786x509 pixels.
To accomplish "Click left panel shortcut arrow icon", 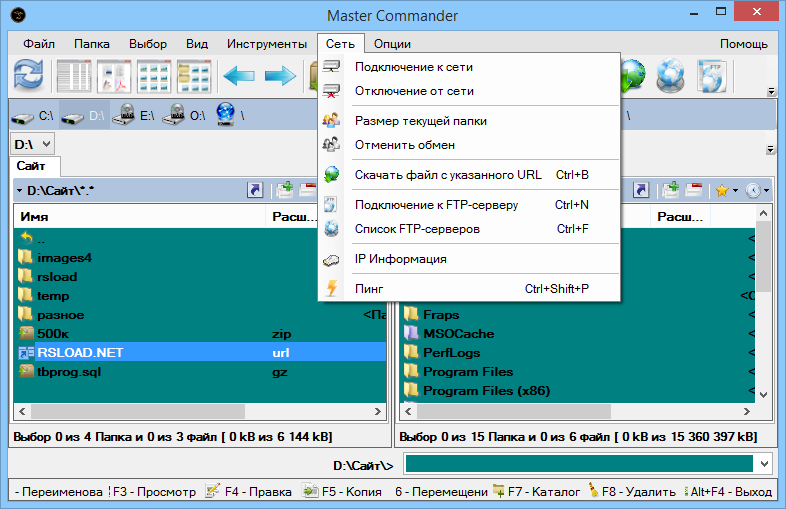I will [x=255, y=190].
